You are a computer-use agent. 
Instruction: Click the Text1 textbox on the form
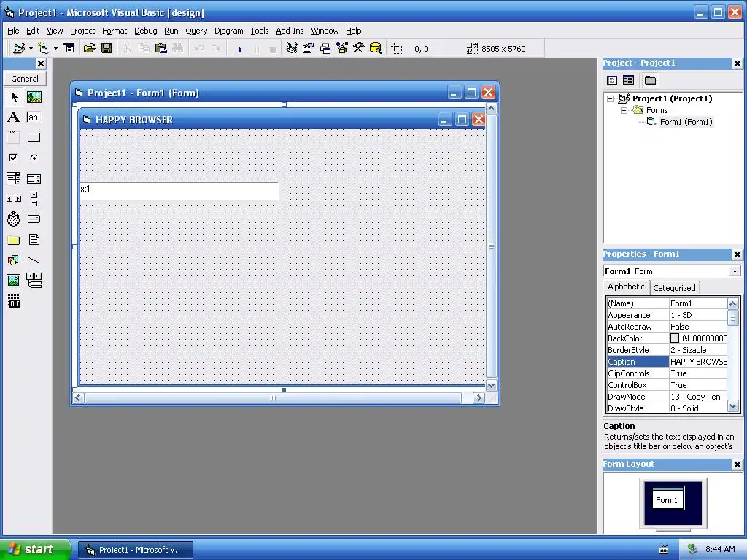[179, 191]
